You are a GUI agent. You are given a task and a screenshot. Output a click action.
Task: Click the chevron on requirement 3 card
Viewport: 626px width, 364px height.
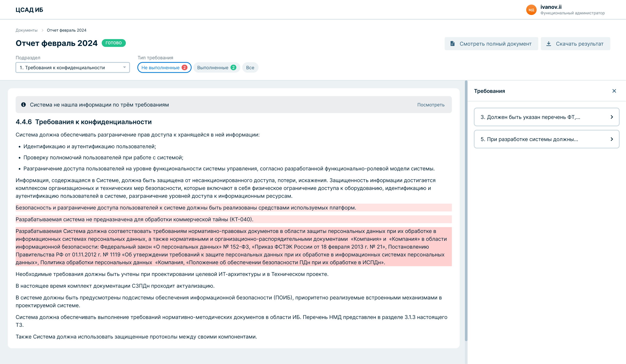pos(612,117)
